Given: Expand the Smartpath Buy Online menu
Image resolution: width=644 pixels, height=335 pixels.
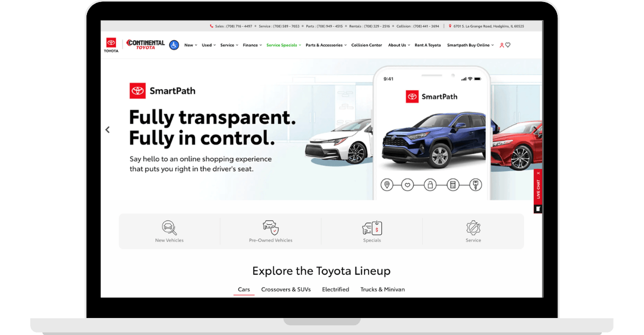Looking at the screenshot, I should (x=471, y=45).
